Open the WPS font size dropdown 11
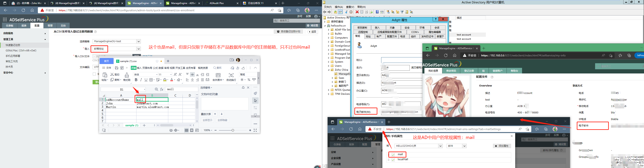644x168 pixels. click(171, 74)
